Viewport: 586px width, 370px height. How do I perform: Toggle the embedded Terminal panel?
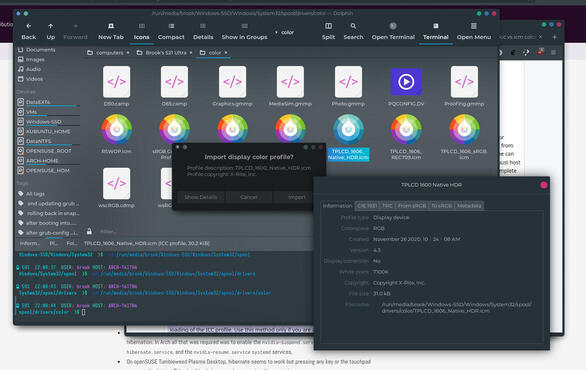[x=435, y=31]
